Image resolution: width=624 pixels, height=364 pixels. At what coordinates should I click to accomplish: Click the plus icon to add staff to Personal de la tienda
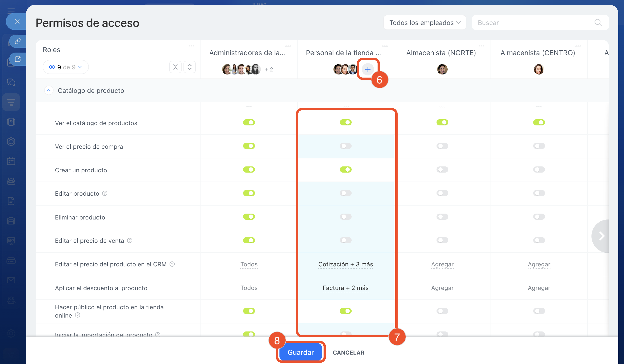click(x=367, y=69)
